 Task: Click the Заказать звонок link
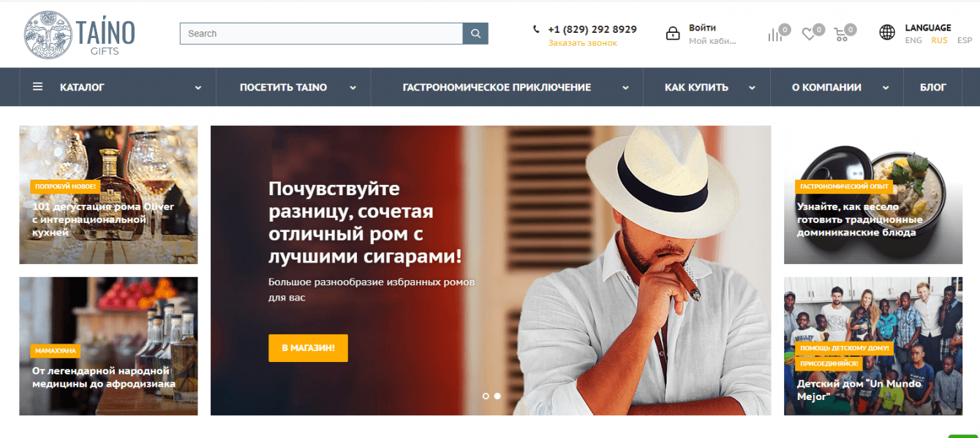(583, 43)
